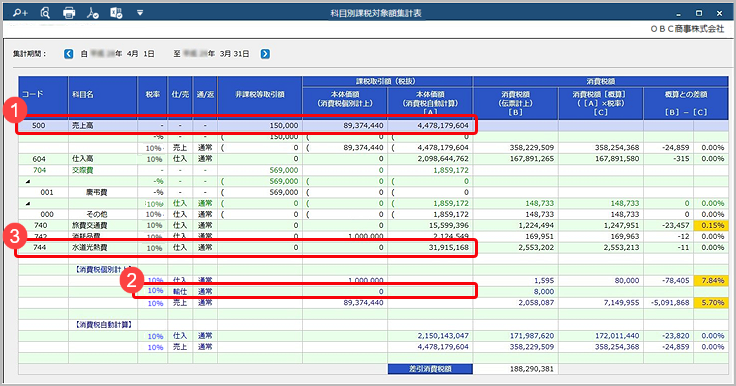Select value 31,915,168 in 水道光熱費 row

(449, 247)
